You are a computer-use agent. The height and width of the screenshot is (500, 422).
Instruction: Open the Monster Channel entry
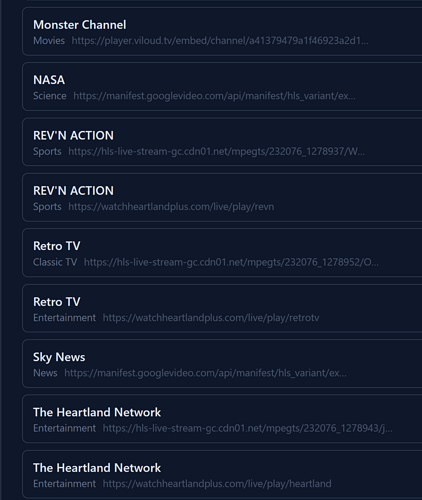point(222,31)
